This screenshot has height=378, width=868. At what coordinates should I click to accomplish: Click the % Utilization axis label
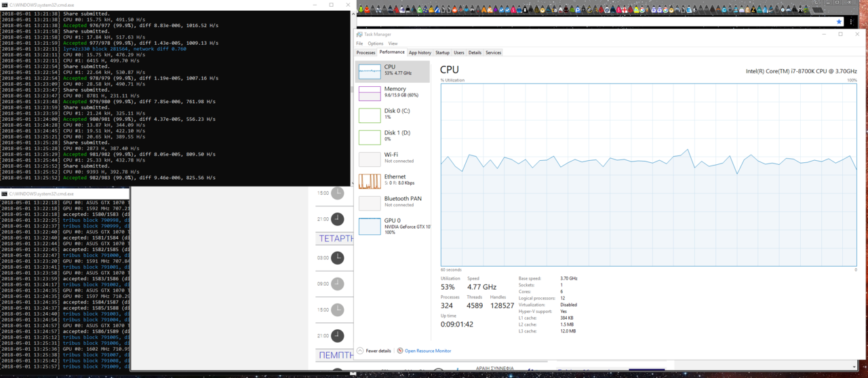(x=452, y=80)
